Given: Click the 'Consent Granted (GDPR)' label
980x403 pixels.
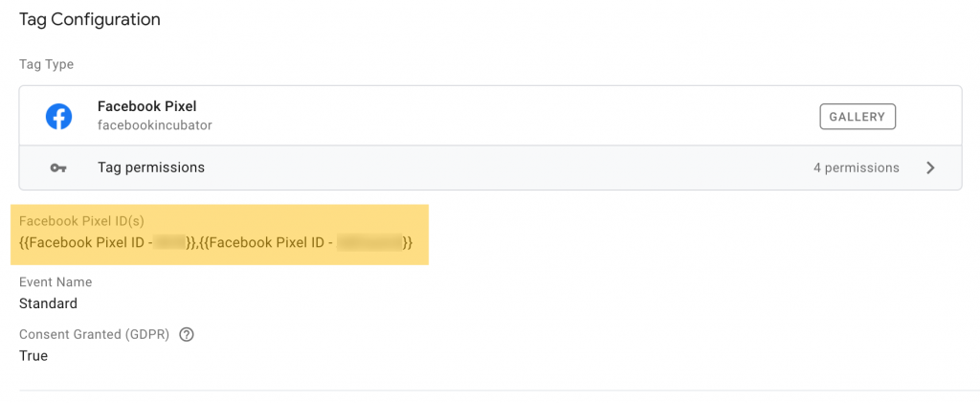Looking at the screenshot, I should (x=96, y=335).
